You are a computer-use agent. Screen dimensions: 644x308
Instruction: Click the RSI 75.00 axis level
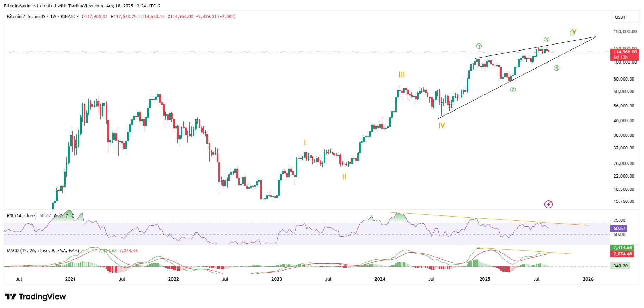619,220
